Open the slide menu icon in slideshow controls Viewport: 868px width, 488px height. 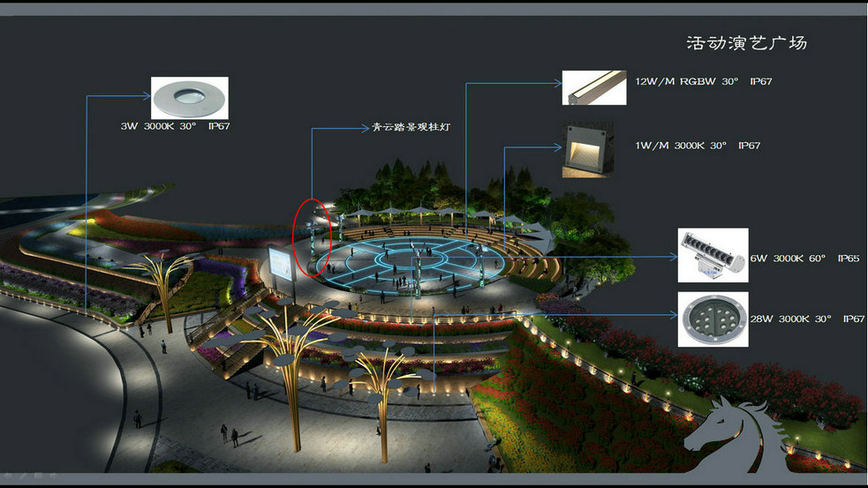tap(38, 476)
